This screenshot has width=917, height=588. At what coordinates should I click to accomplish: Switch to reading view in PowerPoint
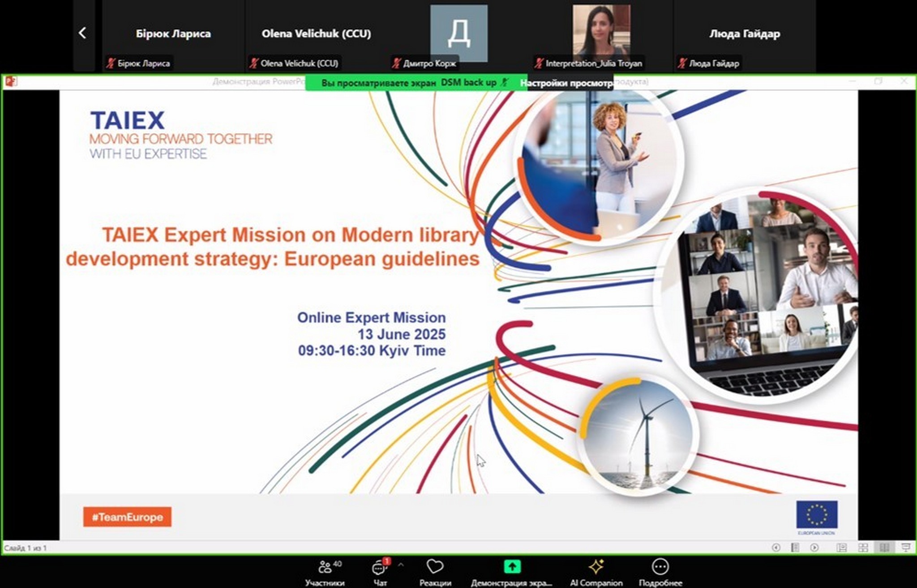pyautogui.click(x=885, y=548)
